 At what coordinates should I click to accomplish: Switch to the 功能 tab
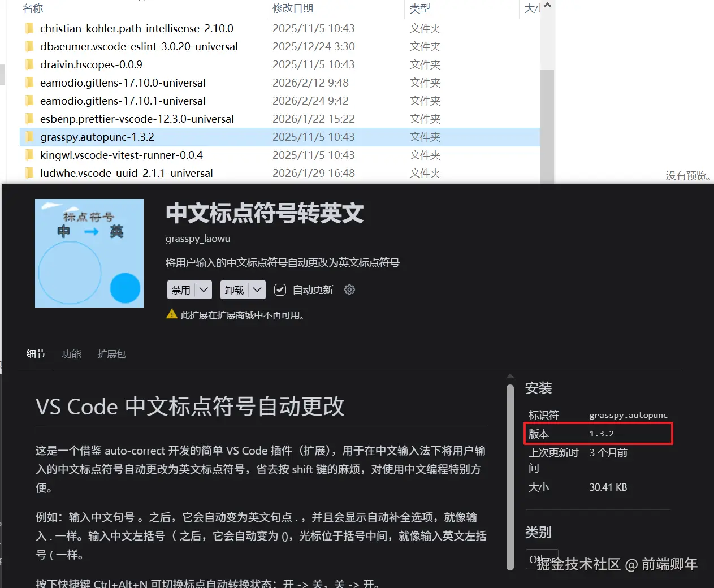pos(72,354)
